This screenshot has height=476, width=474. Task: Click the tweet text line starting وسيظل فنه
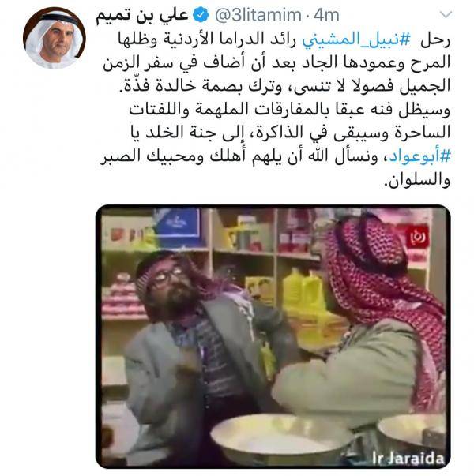(290, 110)
